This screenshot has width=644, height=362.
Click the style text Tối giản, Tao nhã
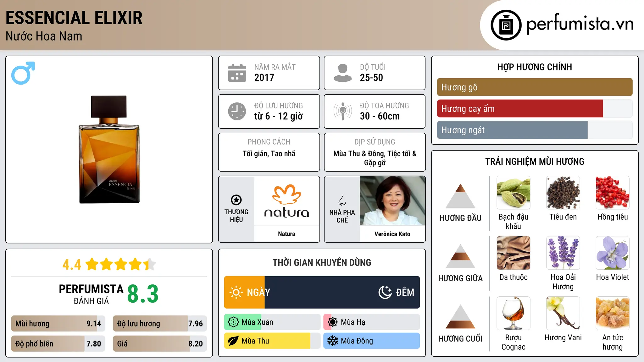(x=269, y=154)
